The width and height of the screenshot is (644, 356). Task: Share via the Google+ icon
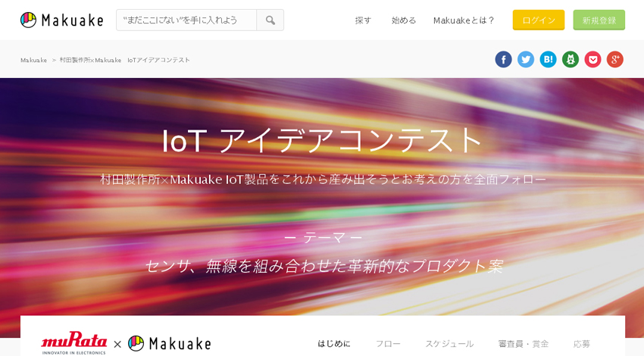click(x=614, y=59)
